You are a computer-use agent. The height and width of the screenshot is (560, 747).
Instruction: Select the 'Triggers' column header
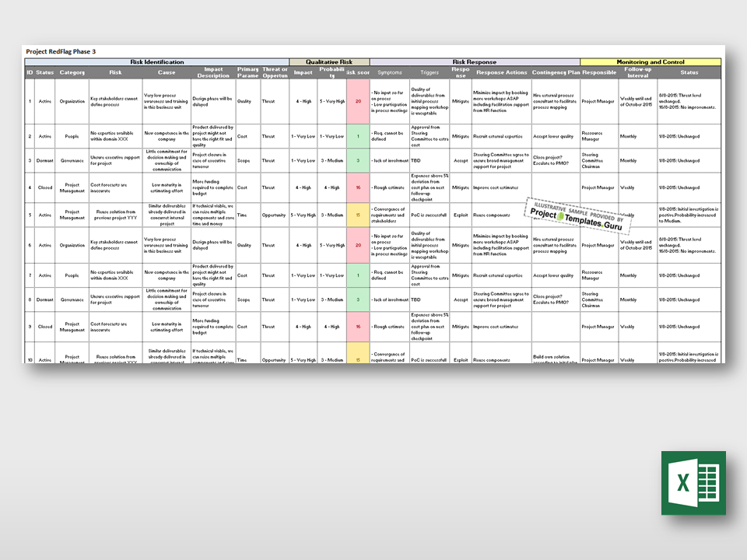coord(430,72)
